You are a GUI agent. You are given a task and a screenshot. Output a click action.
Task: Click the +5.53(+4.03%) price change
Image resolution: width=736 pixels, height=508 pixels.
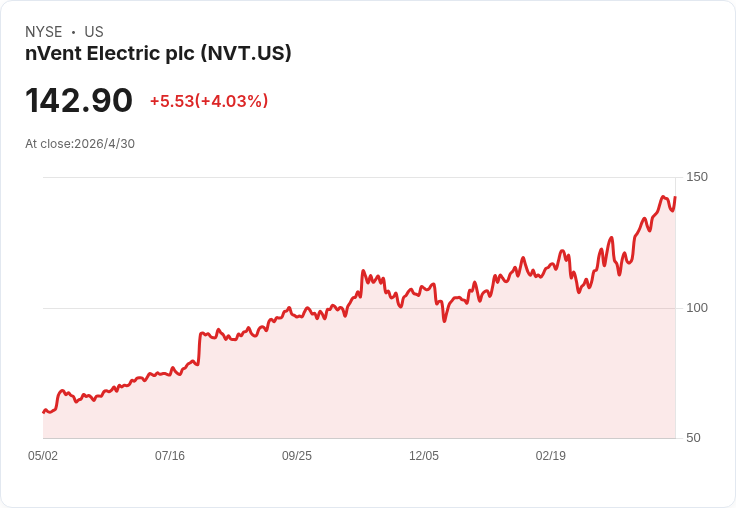(x=209, y=101)
